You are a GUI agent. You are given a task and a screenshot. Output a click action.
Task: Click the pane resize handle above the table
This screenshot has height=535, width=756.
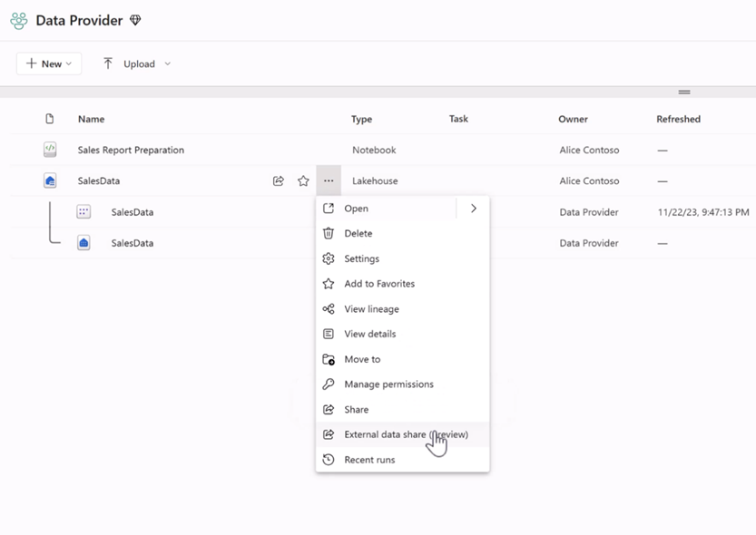pyautogui.click(x=684, y=92)
